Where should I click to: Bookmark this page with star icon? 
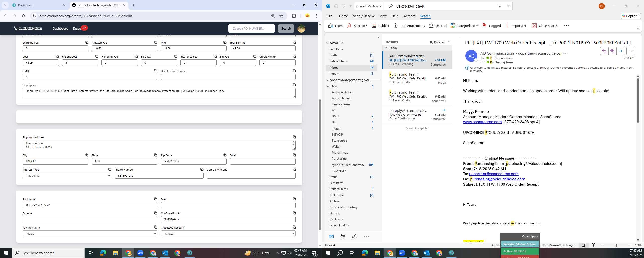tap(281, 16)
